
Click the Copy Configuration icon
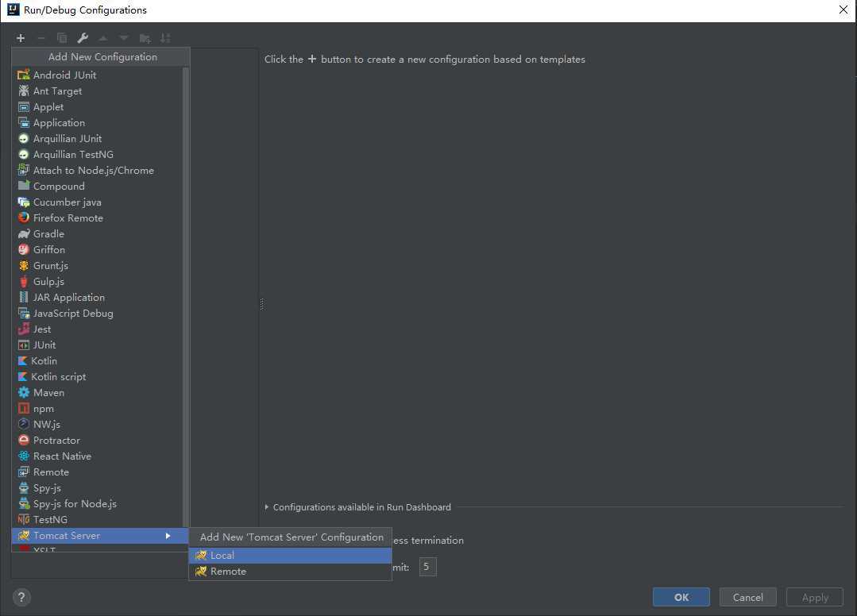[x=62, y=37]
